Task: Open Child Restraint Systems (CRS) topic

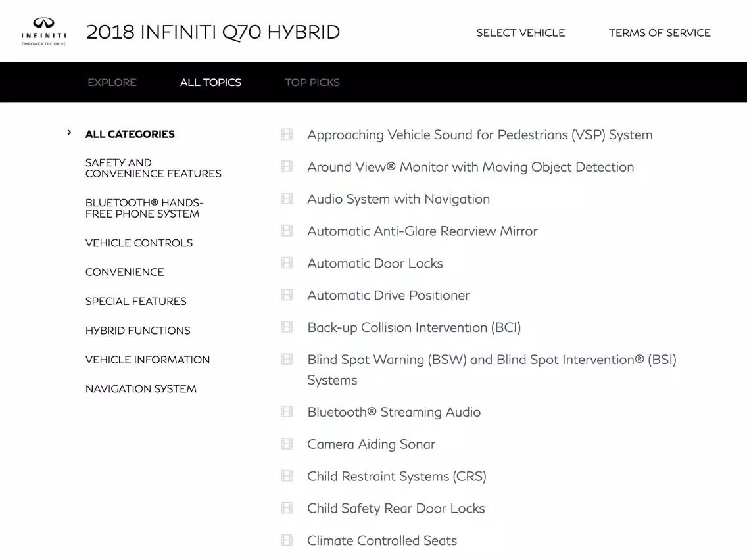Action: (x=397, y=476)
